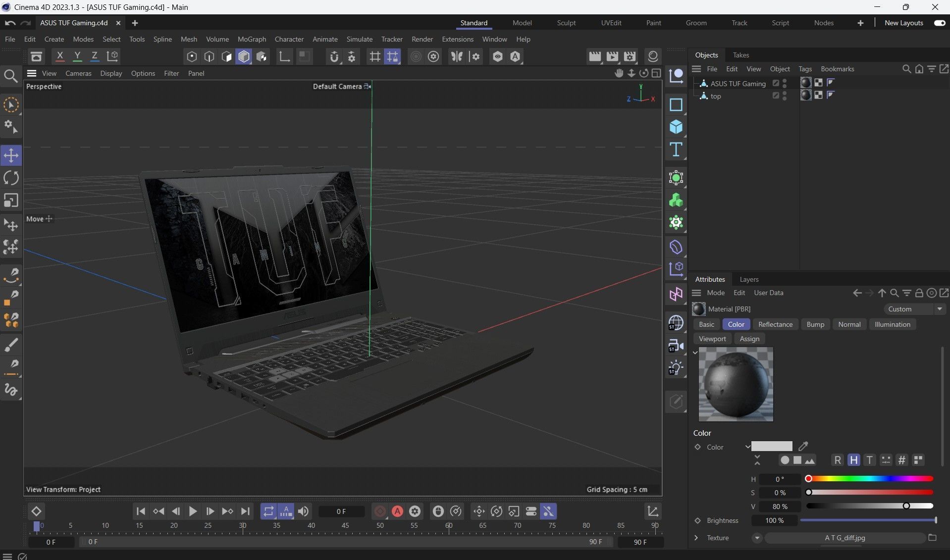Toggle visibility dots for ASUS TUF Gaming
This screenshot has width=950, height=560.
[785, 83]
